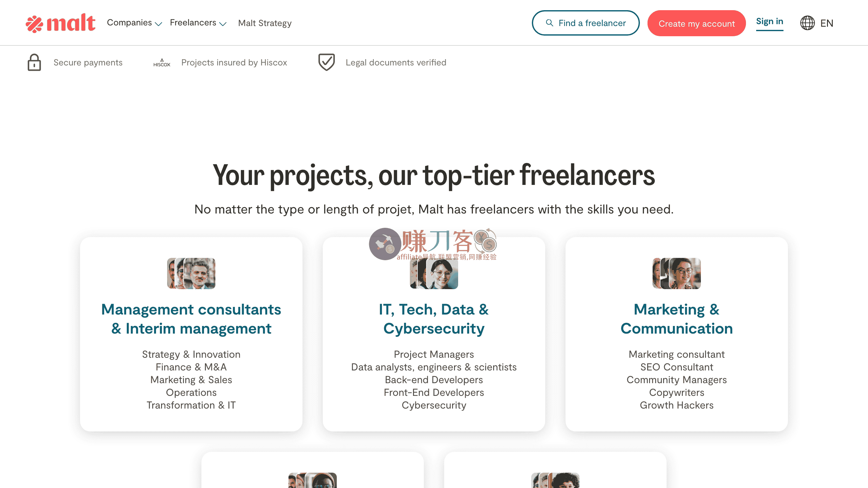Expand the Freelancers dropdown menu

[198, 23]
